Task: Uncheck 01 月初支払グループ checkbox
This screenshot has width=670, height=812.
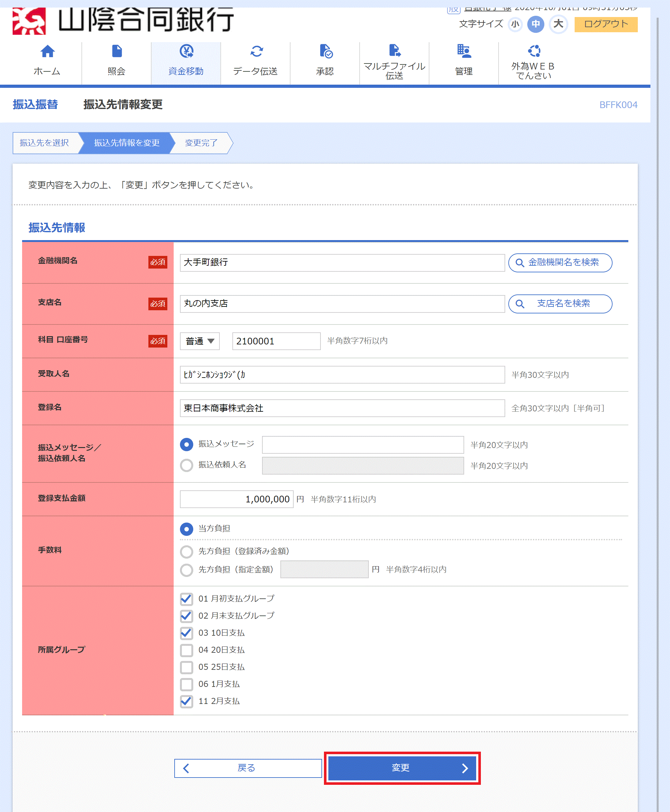Action: click(x=186, y=599)
